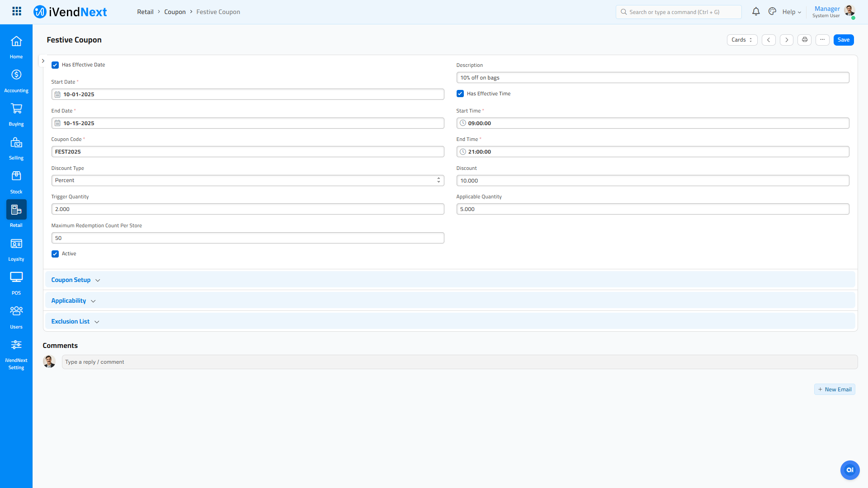The image size is (868, 488).
Task: Open the Accounting module in sidebar
Action: (x=16, y=80)
